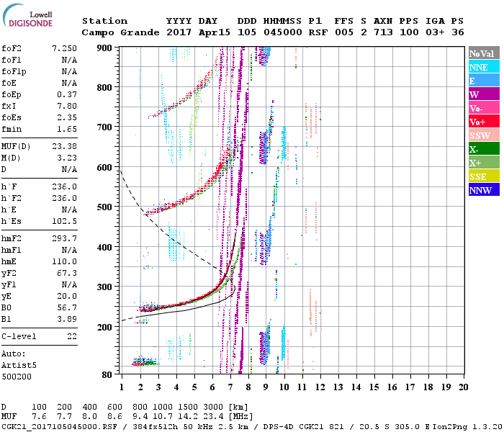Click the C-level value 22
This screenshot has width=504, height=432.
[x=71, y=336]
